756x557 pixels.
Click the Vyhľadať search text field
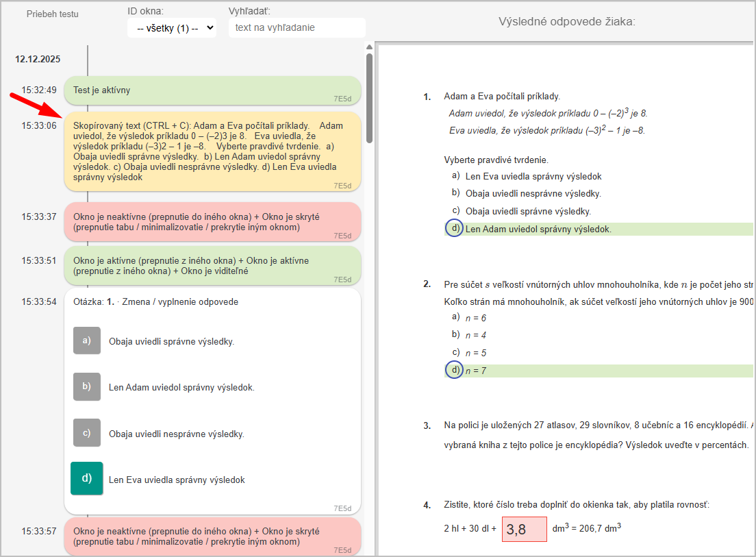[x=297, y=28]
